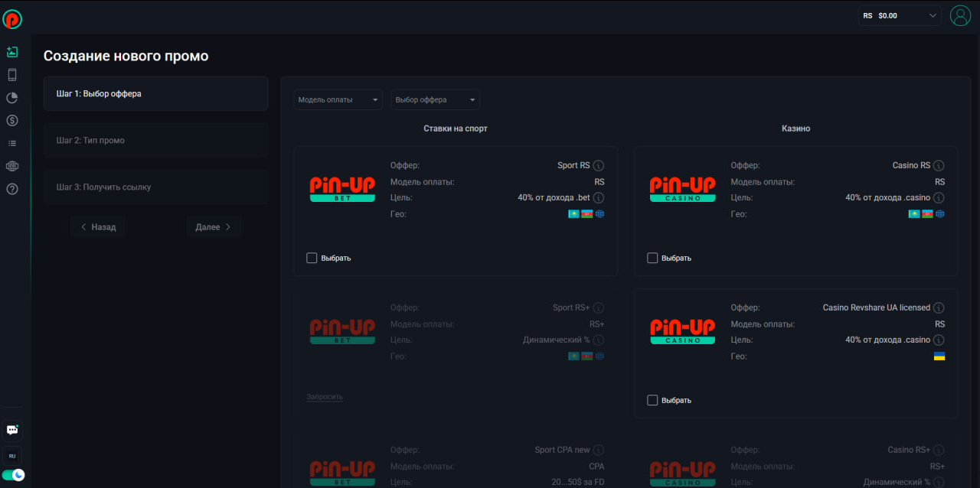980x488 pixels.
Task: Open the mobile device sidebar icon
Action: pos(12,75)
